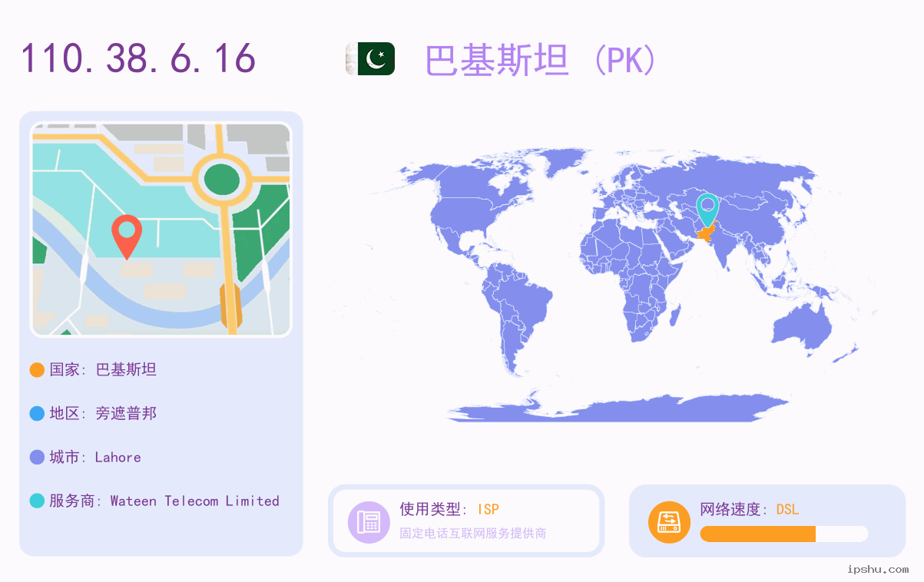Click the green roundabout on the street map
The image size is (924, 582).
click(221, 180)
